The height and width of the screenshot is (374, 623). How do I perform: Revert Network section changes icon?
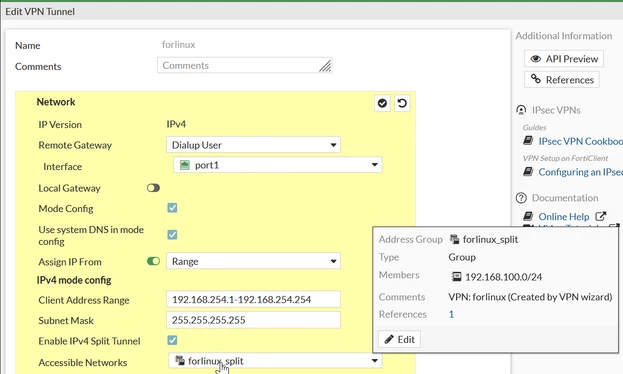coord(402,103)
